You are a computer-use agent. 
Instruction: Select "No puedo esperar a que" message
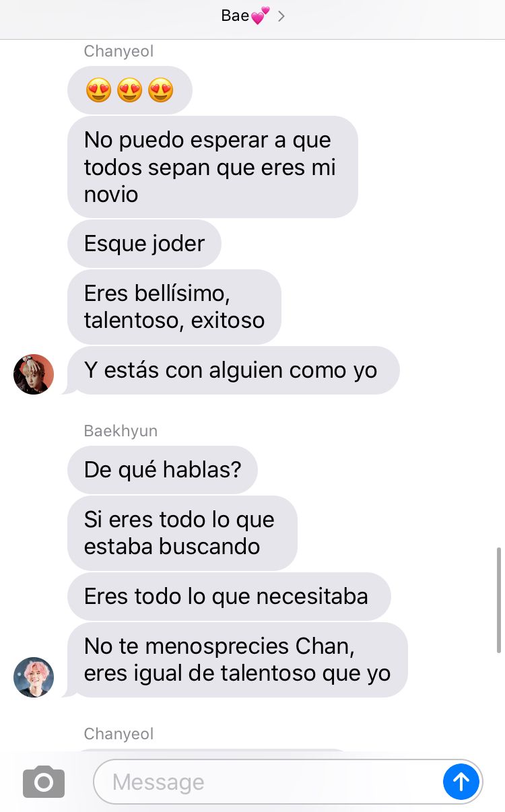[213, 167]
